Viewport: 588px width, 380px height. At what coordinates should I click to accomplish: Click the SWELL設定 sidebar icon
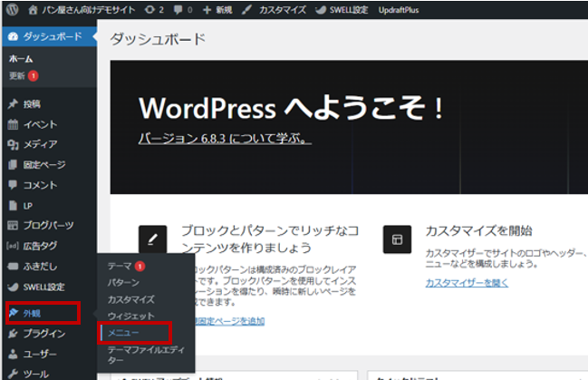13,287
